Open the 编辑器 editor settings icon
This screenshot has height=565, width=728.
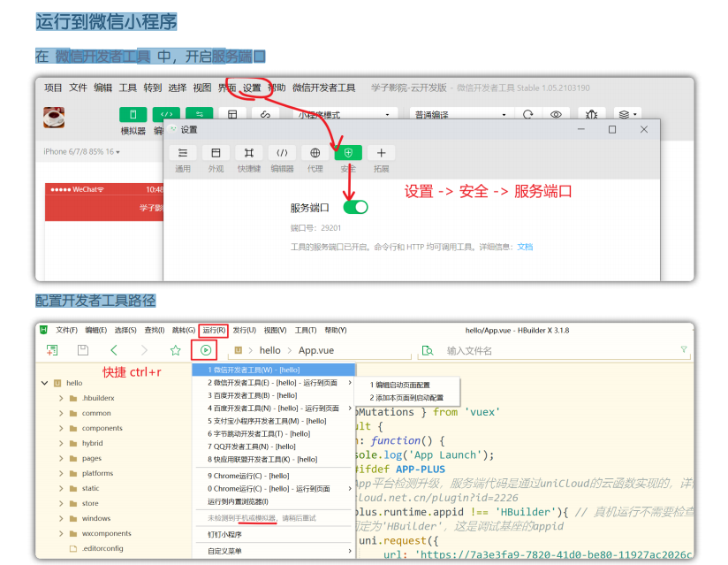(x=282, y=153)
